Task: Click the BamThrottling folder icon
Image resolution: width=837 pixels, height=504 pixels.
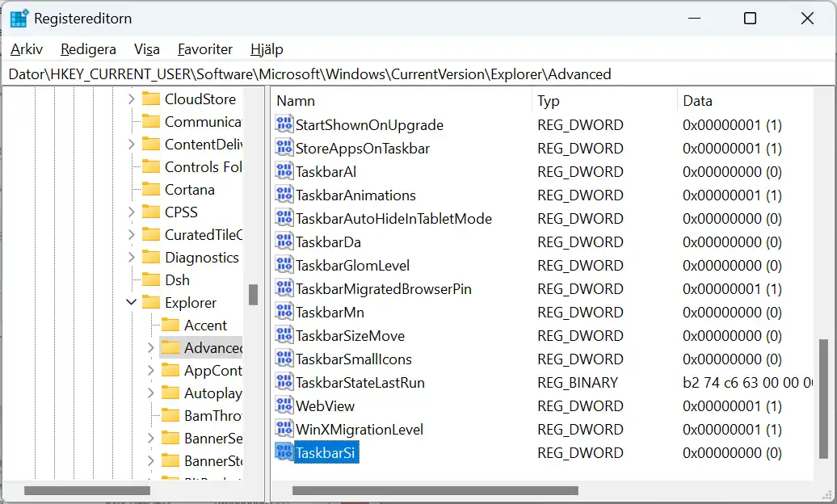Action: [x=170, y=415]
